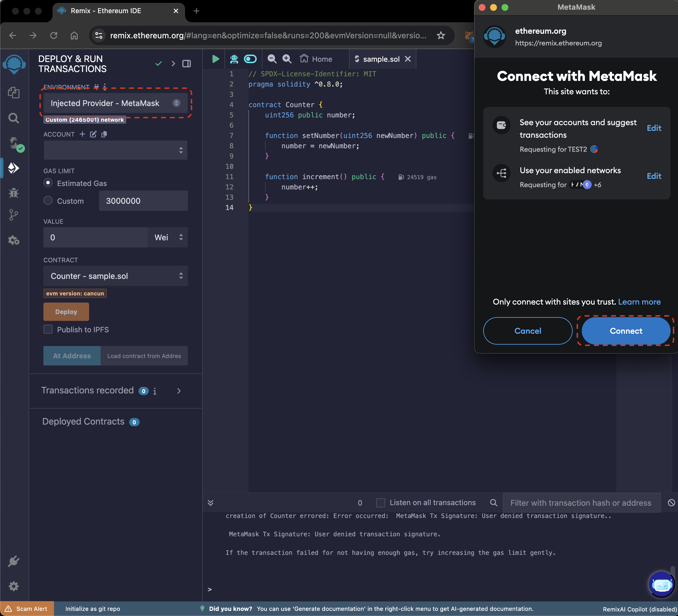Select the sample.sol editor tab

[x=381, y=59]
